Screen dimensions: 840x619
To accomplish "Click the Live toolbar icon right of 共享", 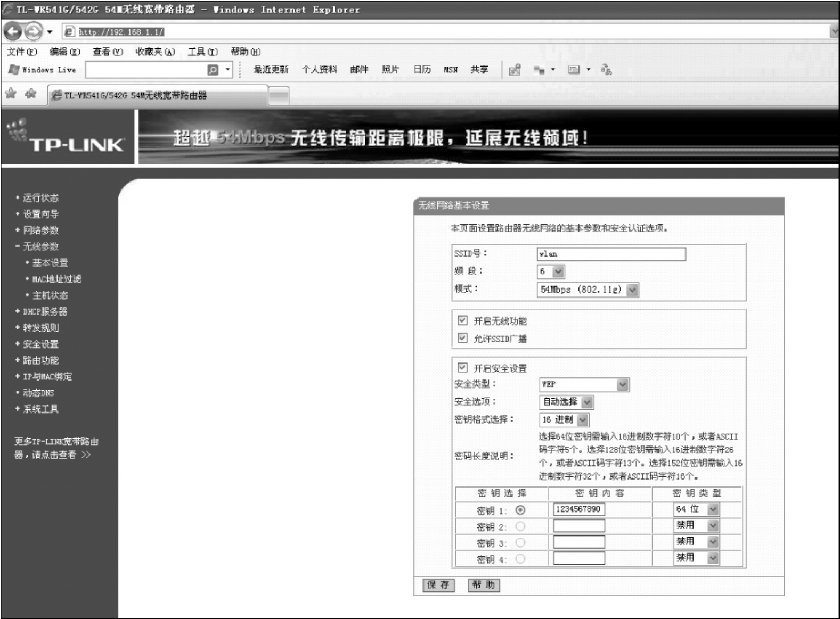I will 515,70.
